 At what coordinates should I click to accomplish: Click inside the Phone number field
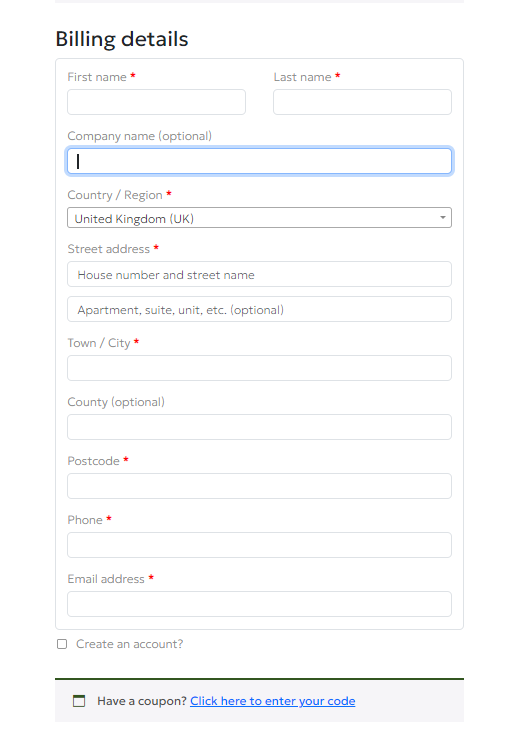[259, 545]
